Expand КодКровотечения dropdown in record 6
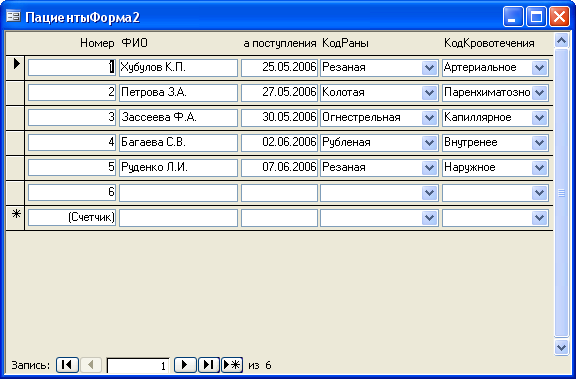The width and height of the screenshot is (576, 379). [x=539, y=193]
